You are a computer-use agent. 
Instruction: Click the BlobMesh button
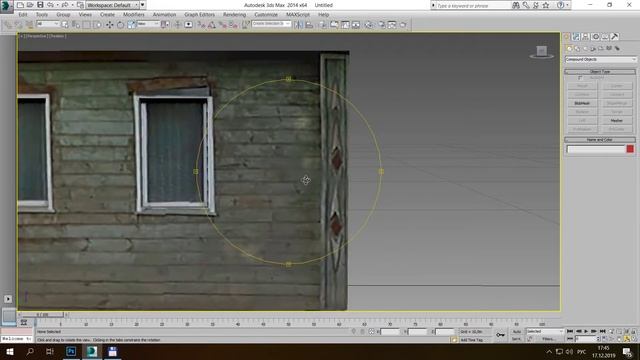pos(582,103)
